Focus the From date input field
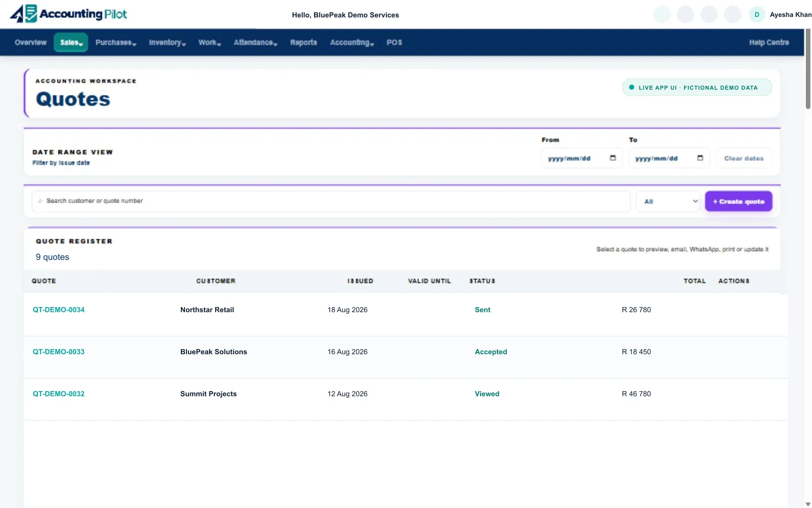Viewport: 812px width, 508px height. 582,158
